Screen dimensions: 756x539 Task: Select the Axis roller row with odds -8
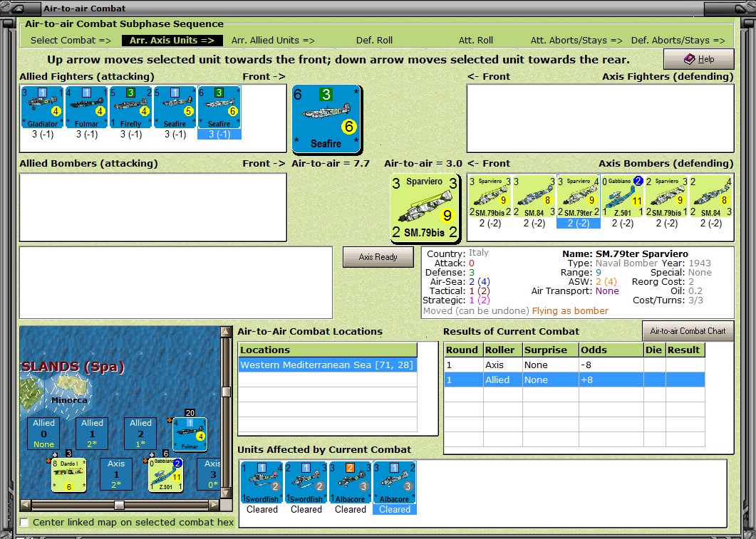coord(574,365)
